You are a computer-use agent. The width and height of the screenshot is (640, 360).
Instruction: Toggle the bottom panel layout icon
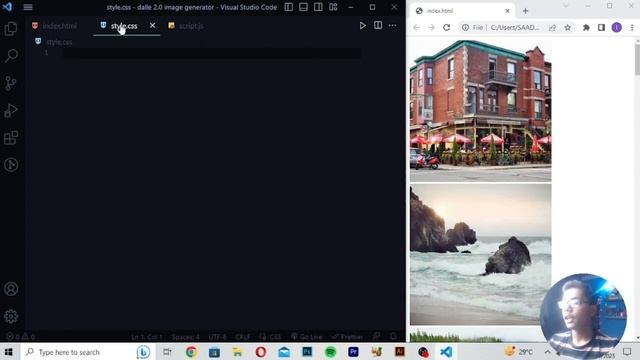click(x=303, y=7)
